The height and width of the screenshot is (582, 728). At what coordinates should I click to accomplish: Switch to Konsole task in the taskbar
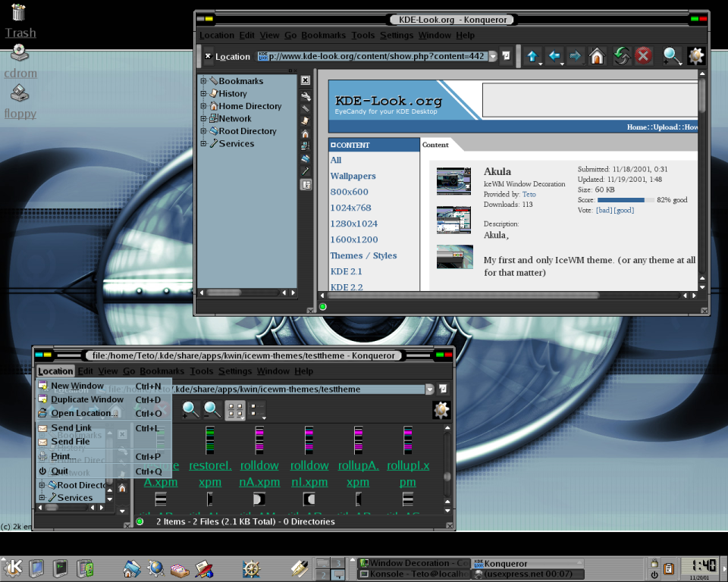414,574
